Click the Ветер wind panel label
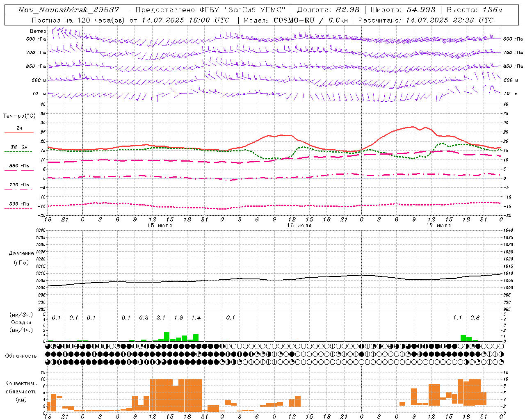 pos(38,31)
